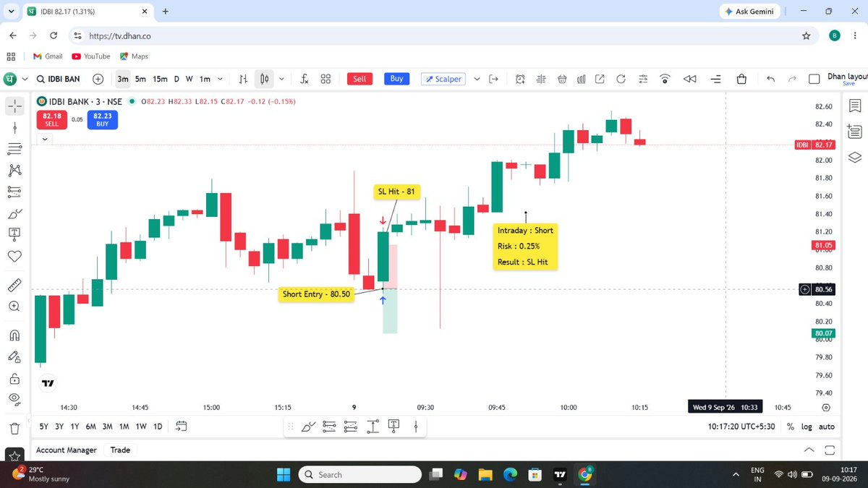The width and height of the screenshot is (868, 488).
Task: Switch to the 15m timeframe
Action: (x=160, y=79)
